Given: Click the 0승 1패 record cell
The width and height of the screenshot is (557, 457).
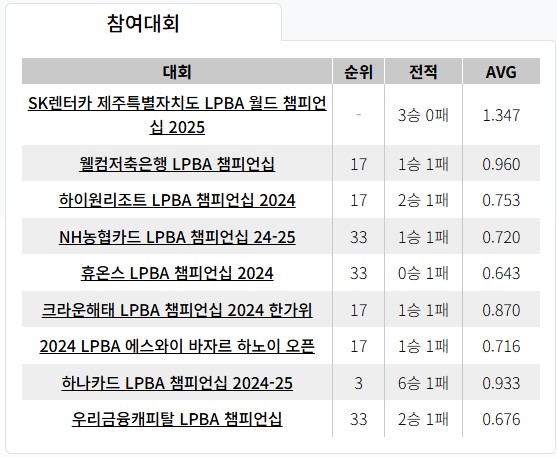Looking at the screenshot, I should pyautogui.click(x=423, y=273).
